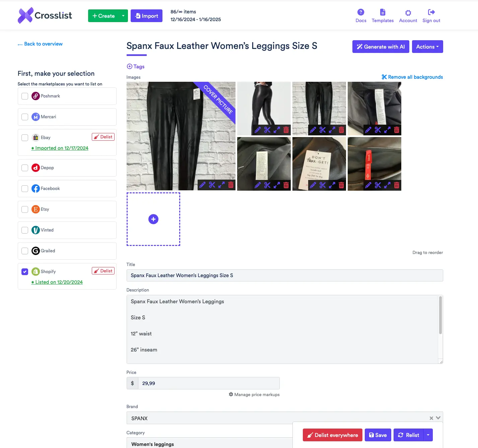Open the Relist options dropdown arrow
The height and width of the screenshot is (448, 478).
coord(428,435)
